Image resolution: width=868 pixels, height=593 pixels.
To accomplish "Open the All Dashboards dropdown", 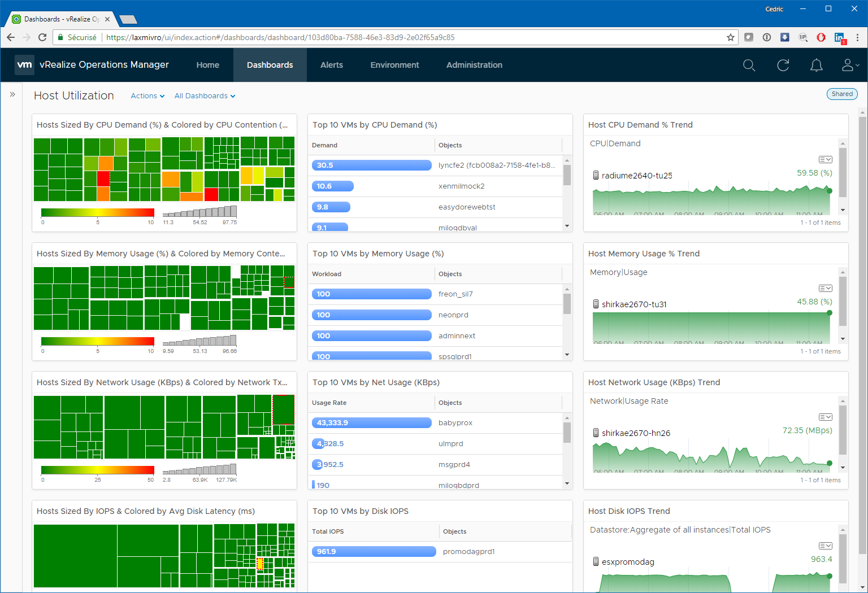I will [205, 96].
